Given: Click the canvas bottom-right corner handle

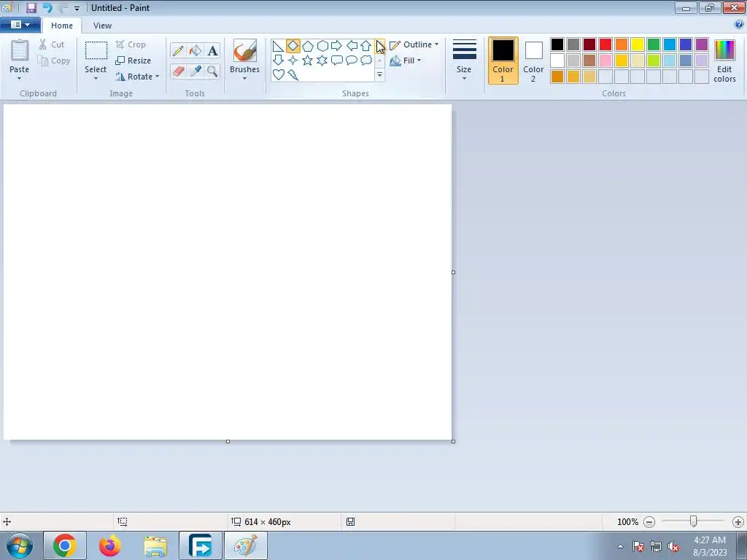Looking at the screenshot, I should pyautogui.click(x=453, y=441).
